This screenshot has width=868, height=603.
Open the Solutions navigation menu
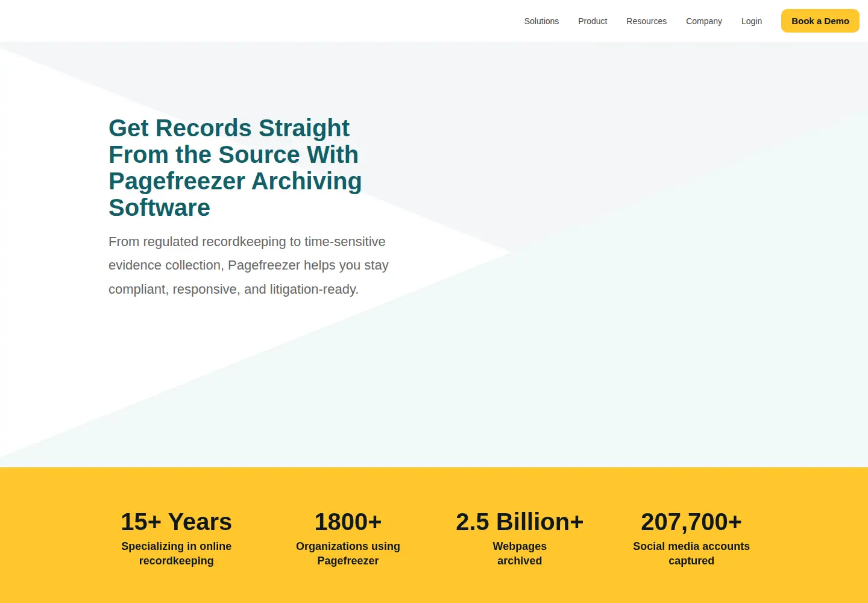[541, 21]
